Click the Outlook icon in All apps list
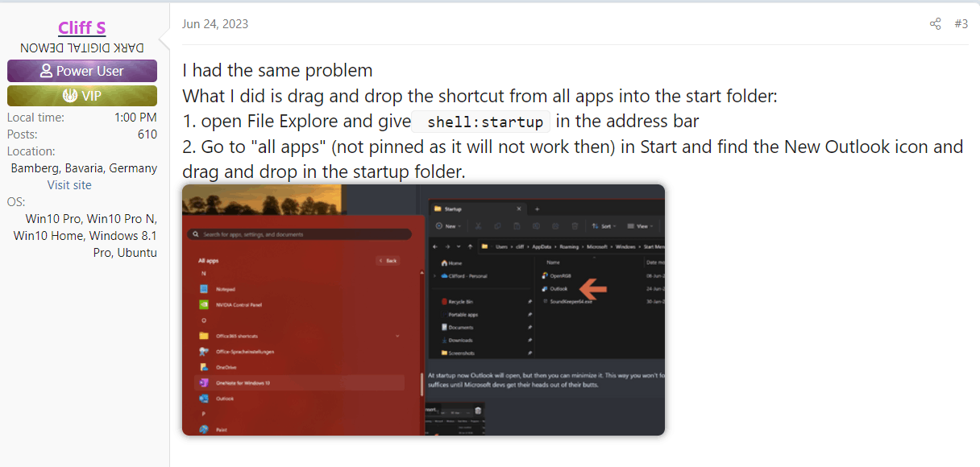 pos(204,399)
